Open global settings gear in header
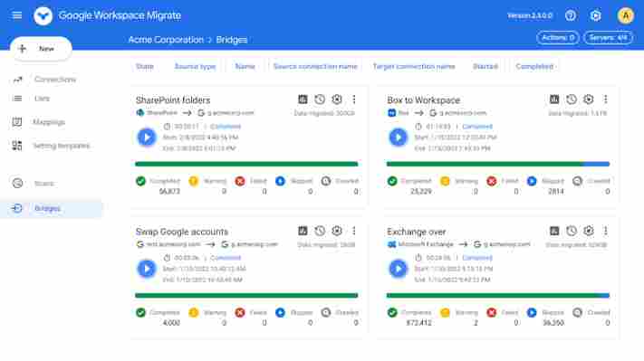Image resolution: width=644 pixels, height=361 pixels. [x=595, y=15]
